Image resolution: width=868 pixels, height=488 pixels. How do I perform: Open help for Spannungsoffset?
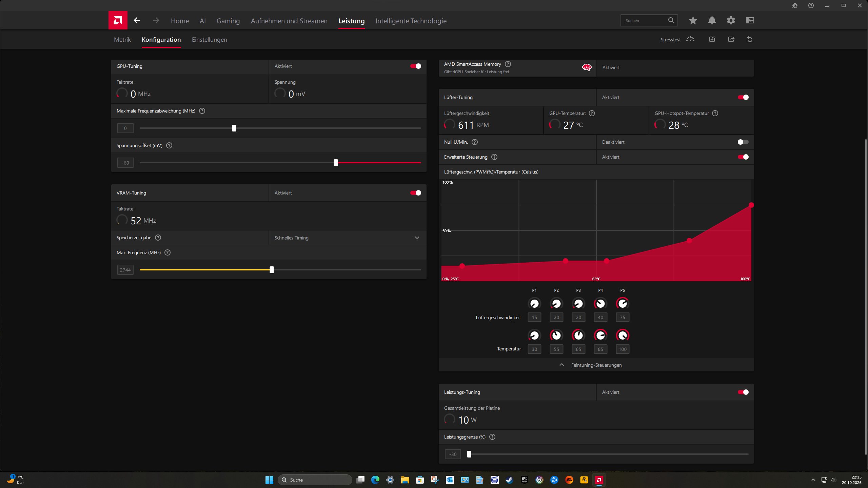pyautogui.click(x=169, y=145)
